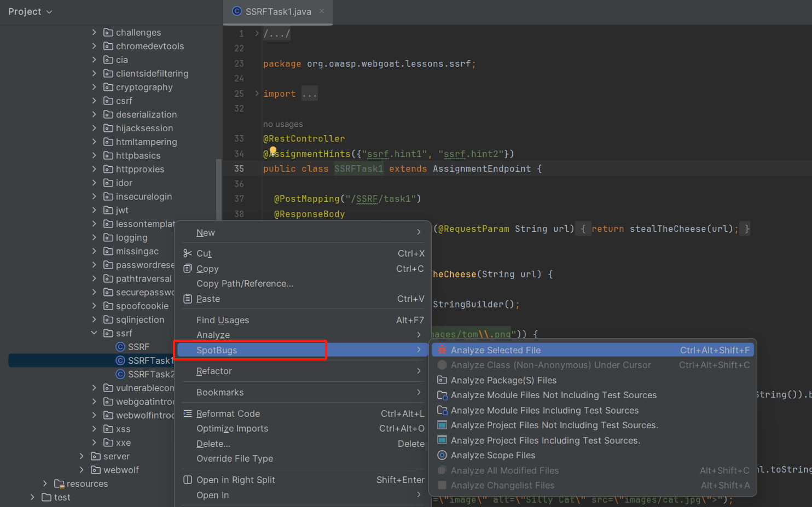Expand the test folder node
The width and height of the screenshot is (812, 507).
point(32,497)
